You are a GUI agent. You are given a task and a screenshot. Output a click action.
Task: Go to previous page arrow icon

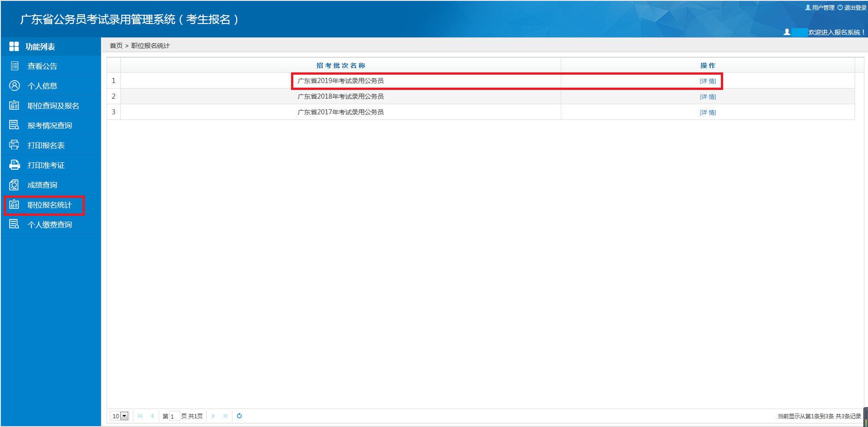point(152,416)
